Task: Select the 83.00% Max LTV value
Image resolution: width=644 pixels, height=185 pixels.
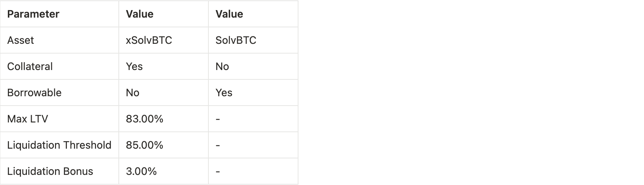Action: (145, 119)
